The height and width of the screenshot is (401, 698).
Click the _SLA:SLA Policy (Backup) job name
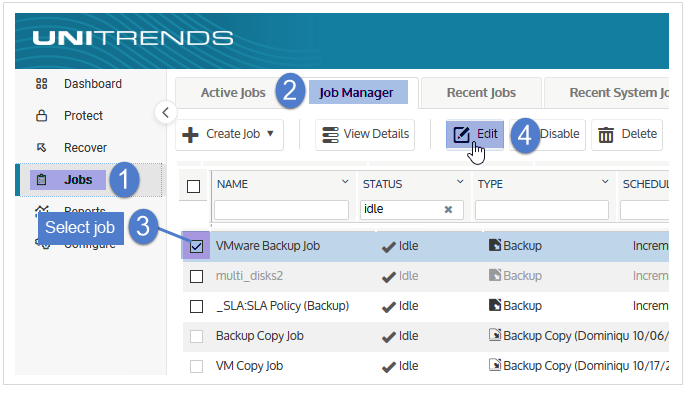click(x=282, y=306)
